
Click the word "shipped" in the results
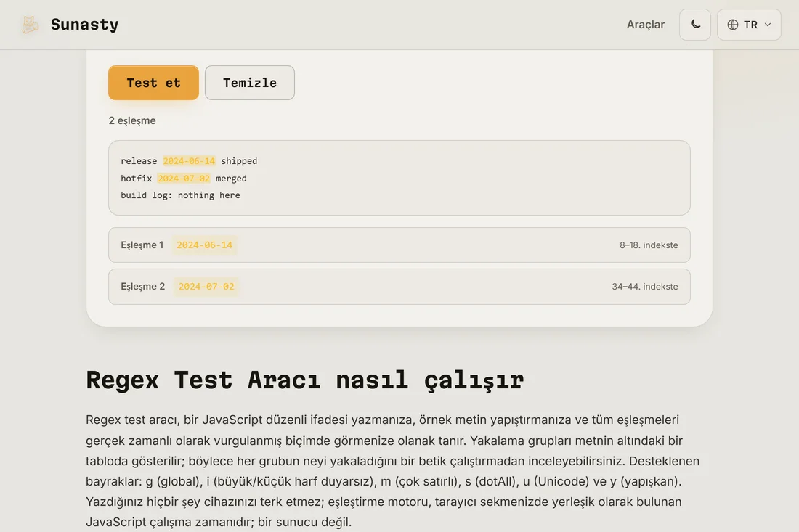239,161
